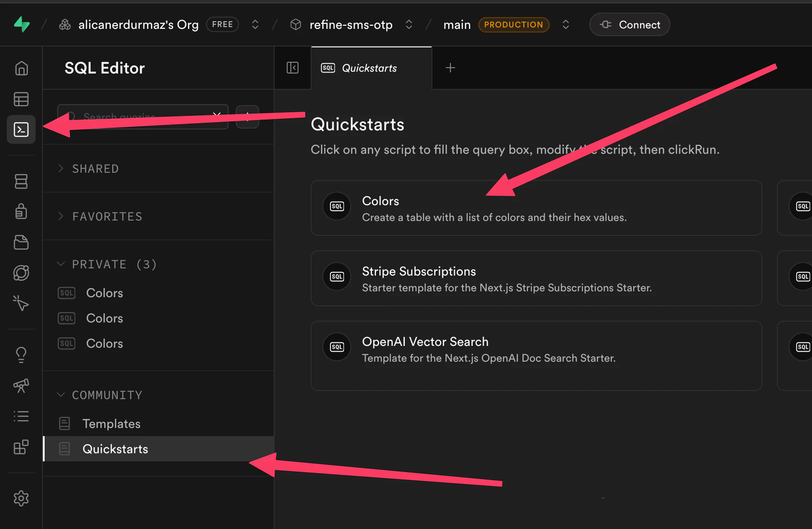Open the Authentication lock icon
Screen dimensions: 812x529
click(x=21, y=211)
